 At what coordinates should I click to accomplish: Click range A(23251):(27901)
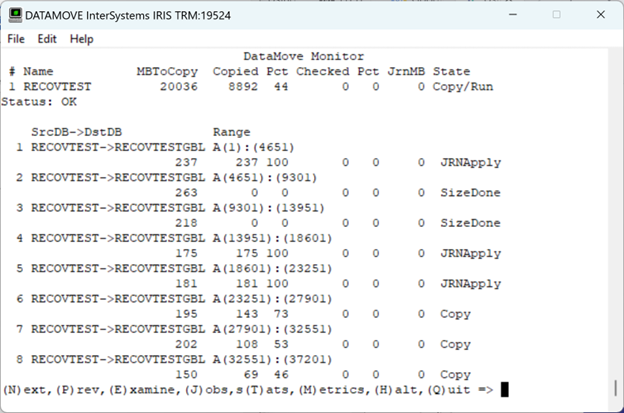(x=272, y=299)
